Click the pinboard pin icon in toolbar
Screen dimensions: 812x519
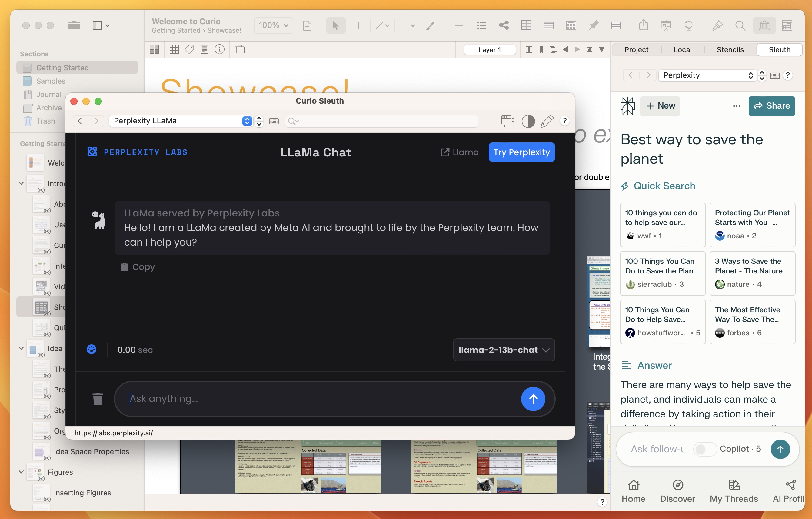point(594,25)
